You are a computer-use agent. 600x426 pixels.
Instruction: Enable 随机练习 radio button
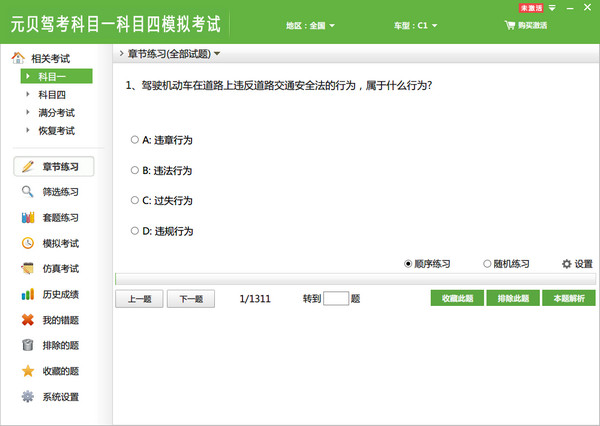(487, 264)
